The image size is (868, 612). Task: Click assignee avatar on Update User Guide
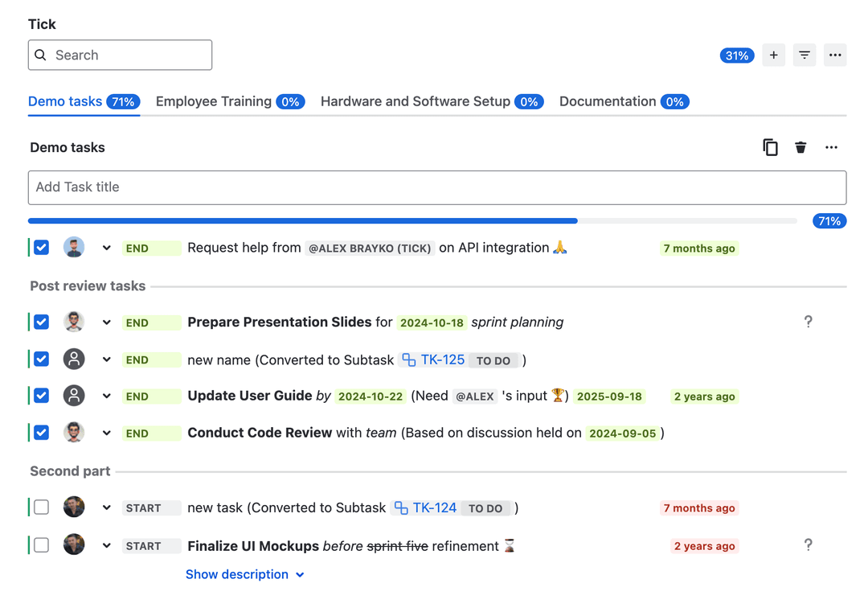(74, 396)
